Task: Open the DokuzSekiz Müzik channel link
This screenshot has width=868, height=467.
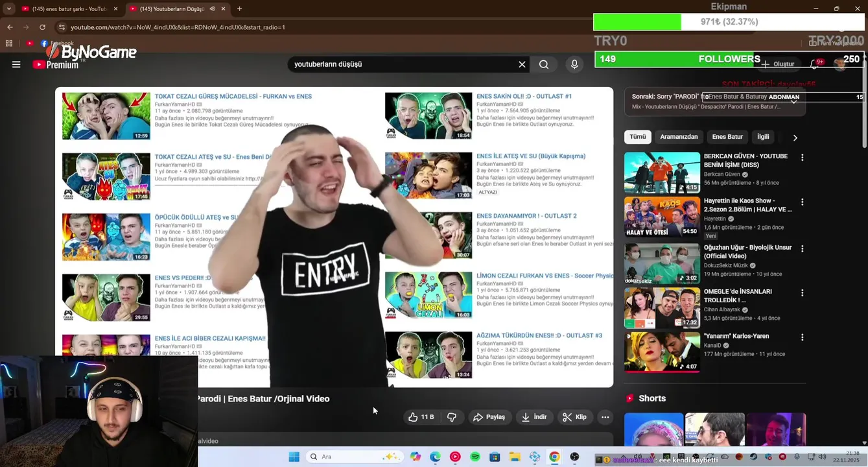Action: (x=725, y=265)
